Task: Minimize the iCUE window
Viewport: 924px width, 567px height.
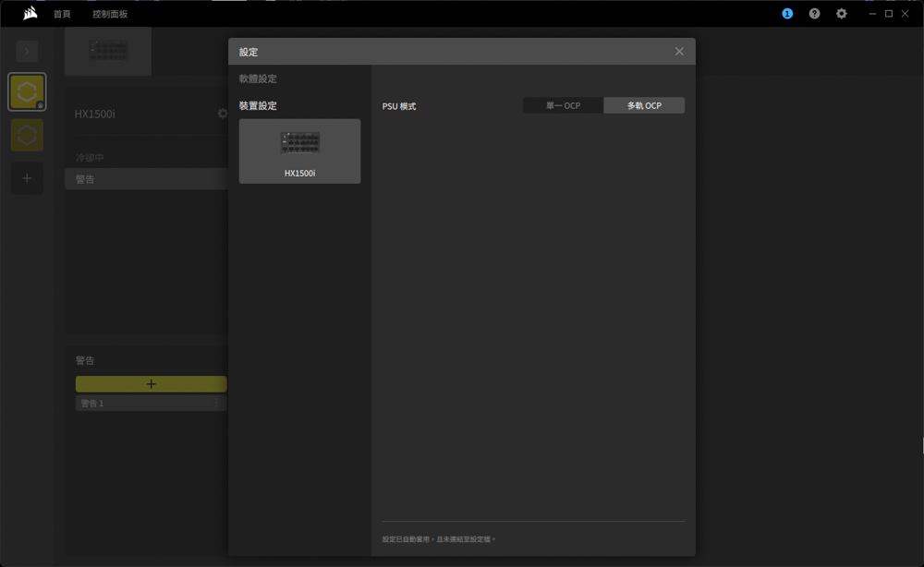Action: tap(872, 14)
